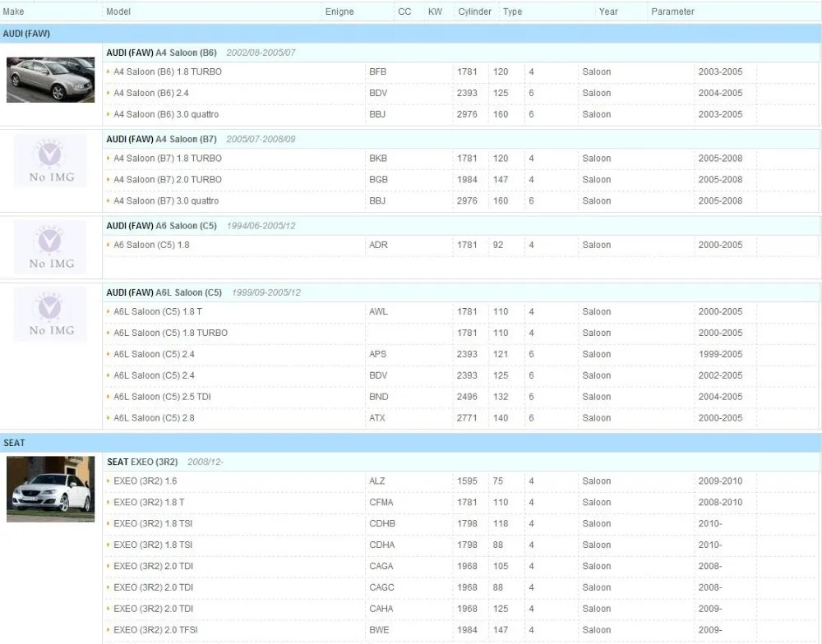Open the AUDI (FAW) A4 Saloon (B6) group heading
The width and height of the screenshot is (822, 644).
pos(161,53)
